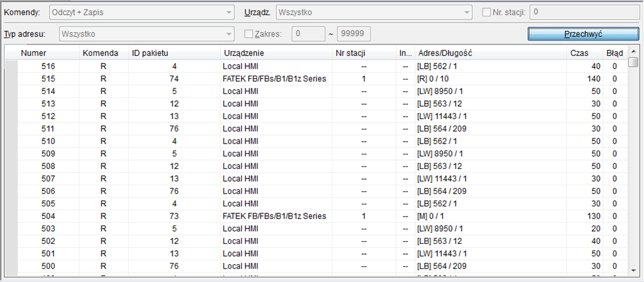
Task: Sort by the Błąd column header
Action: [x=615, y=53]
